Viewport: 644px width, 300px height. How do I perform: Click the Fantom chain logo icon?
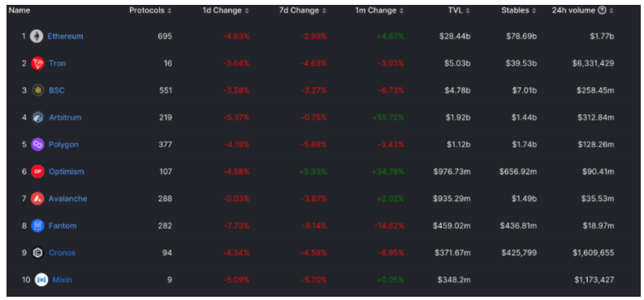[37, 226]
